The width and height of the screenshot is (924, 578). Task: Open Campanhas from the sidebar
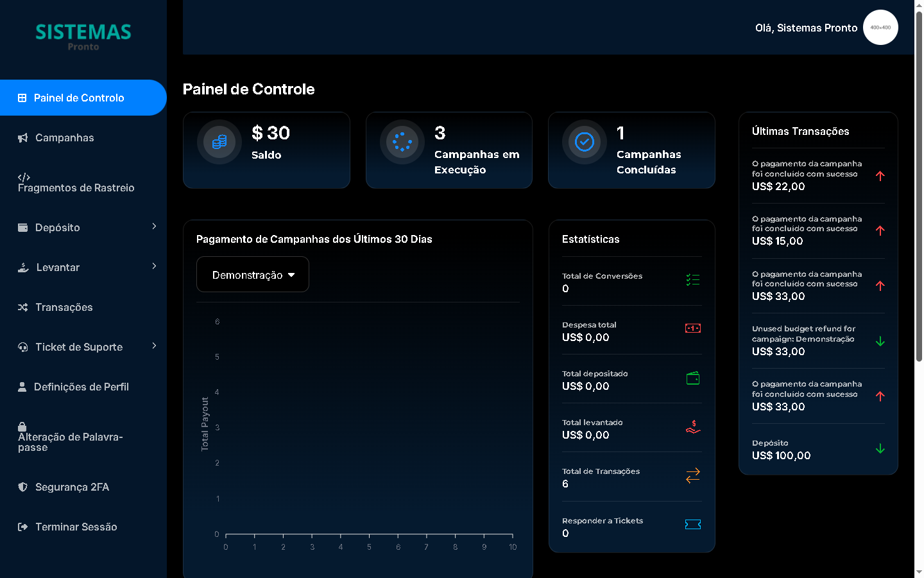pyautogui.click(x=64, y=138)
